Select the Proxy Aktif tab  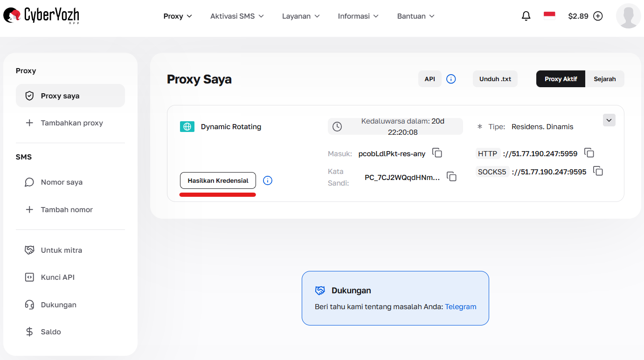[x=560, y=79]
